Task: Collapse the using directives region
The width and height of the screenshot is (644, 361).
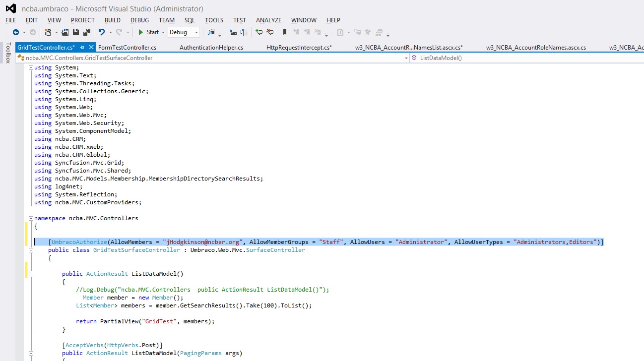Action: [x=31, y=67]
